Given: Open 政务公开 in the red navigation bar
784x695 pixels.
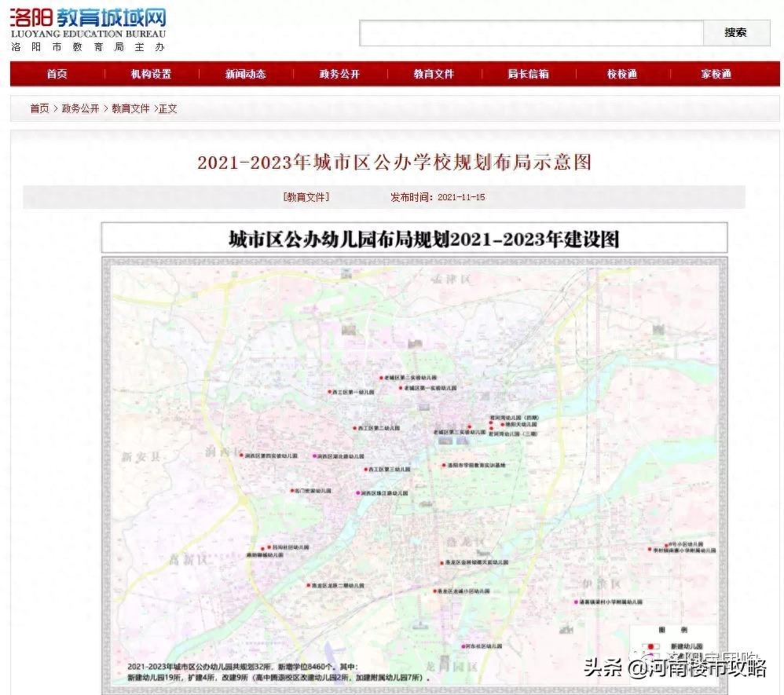Looking at the screenshot, I should tap(339, 74).
